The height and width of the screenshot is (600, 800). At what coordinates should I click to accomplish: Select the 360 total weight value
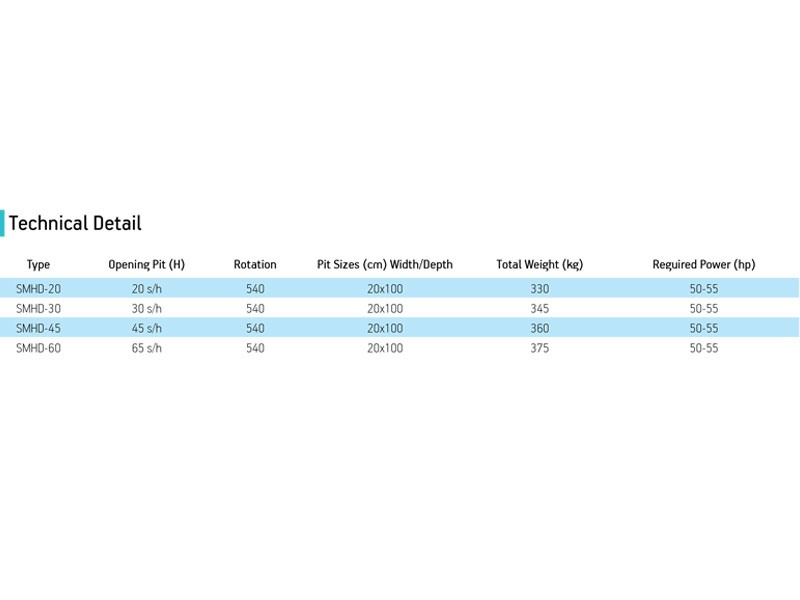(539, 329)
